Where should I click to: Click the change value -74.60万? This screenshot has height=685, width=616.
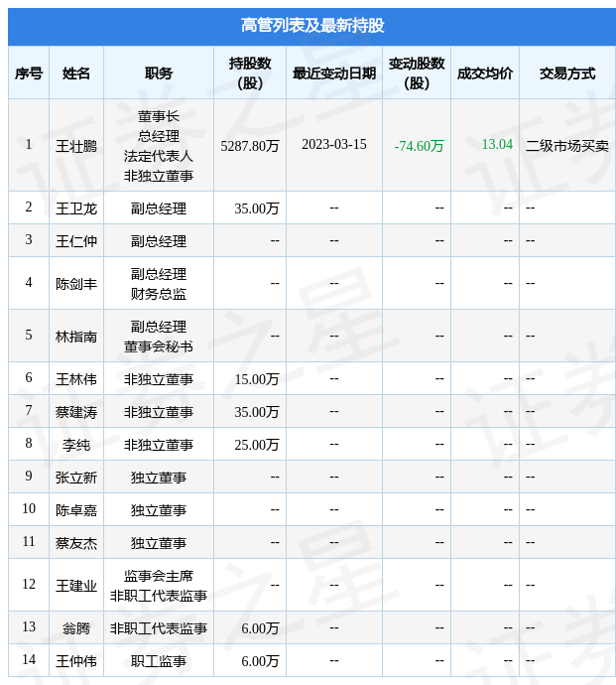(419, 146)
